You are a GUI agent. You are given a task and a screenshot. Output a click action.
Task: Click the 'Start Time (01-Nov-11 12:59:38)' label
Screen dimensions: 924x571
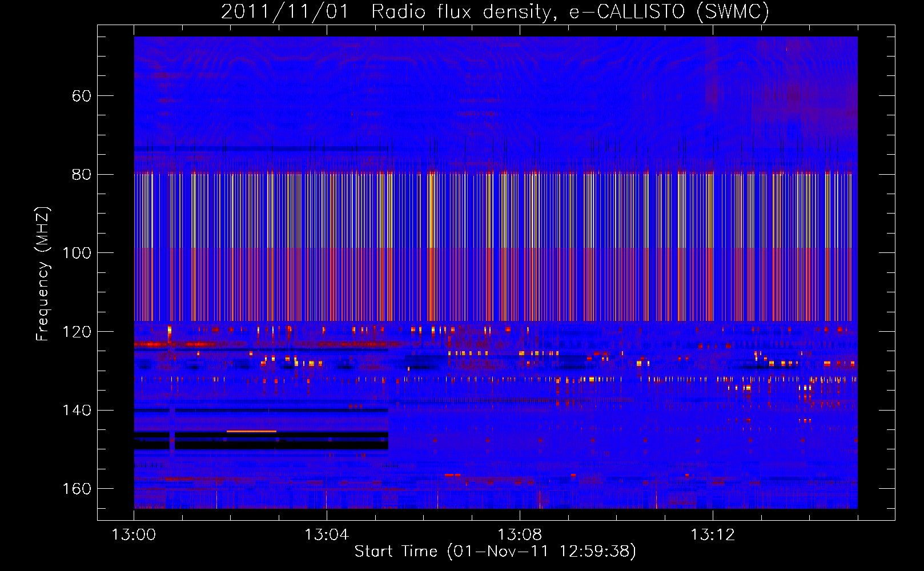(495, 552)
